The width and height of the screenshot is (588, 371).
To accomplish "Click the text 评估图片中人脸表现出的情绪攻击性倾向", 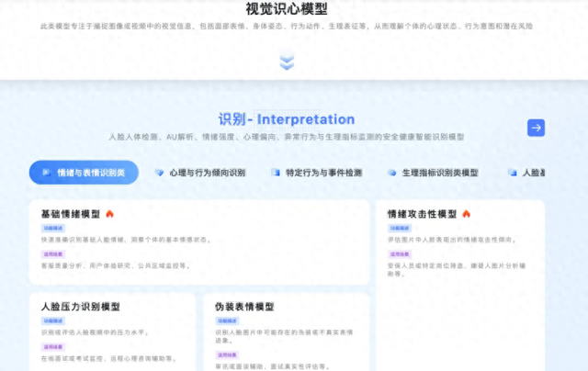I will click(x=452, y=240).
